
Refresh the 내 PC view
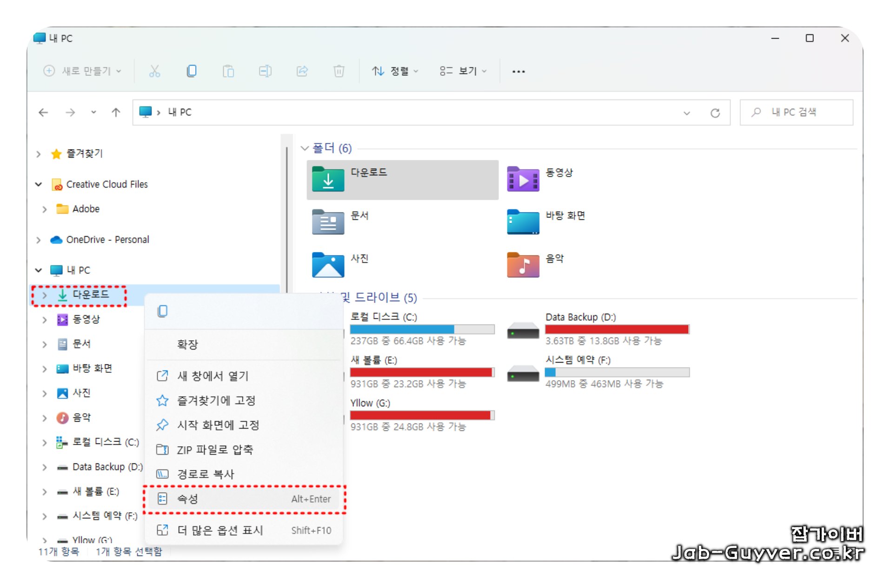(715, 112)
